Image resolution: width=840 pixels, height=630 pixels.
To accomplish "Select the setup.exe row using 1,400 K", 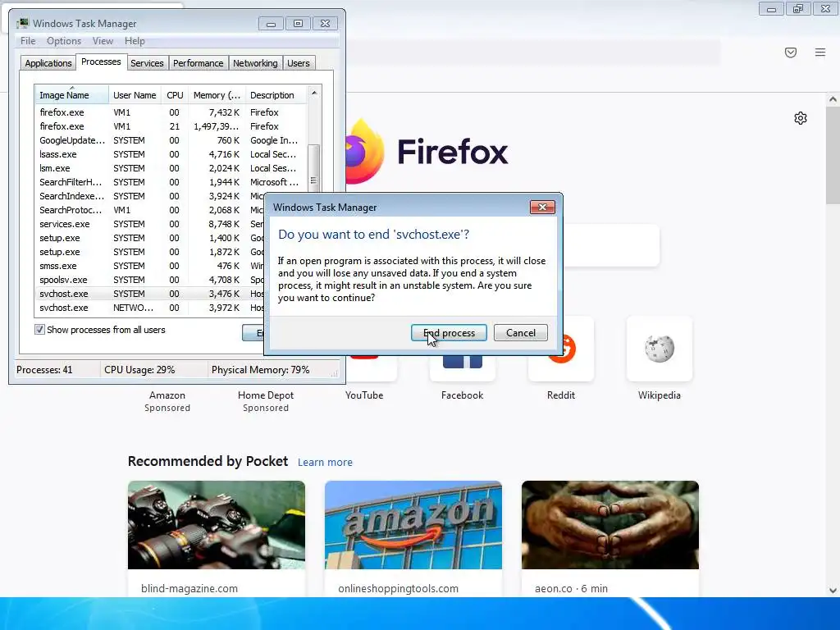I will click(150, 238).
